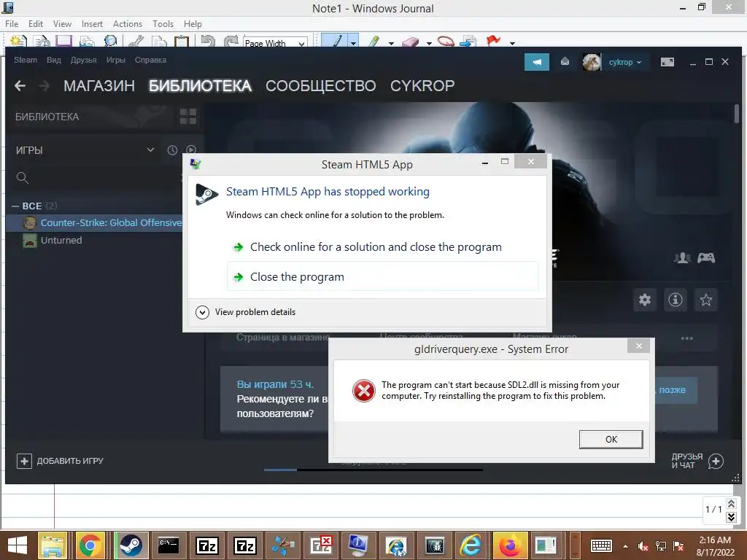The height and width of the screenshot is (560, 747).
Task: Open Steam announcements megaphone icon
Action: pos(537,62)
